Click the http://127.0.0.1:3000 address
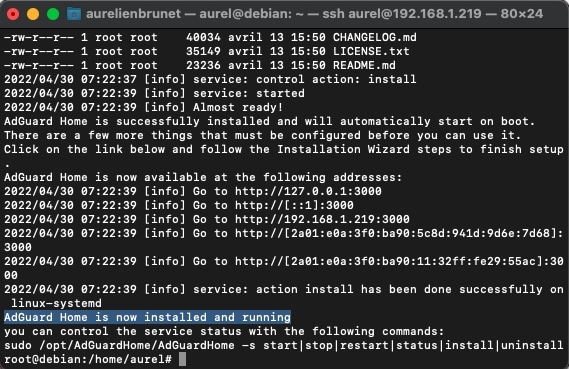The width and height of the screenshot is (569, 369). coord(308,191)
